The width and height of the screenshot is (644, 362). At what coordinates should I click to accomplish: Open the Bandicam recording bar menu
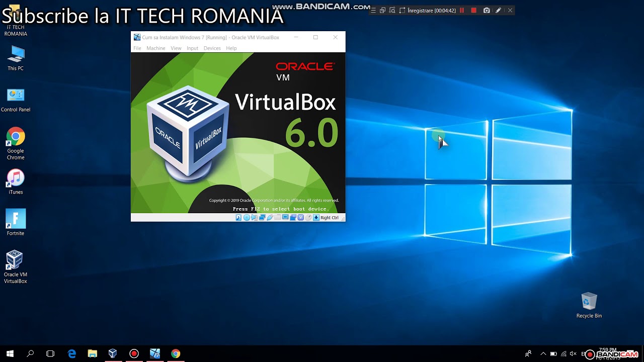(x=373, y=11)
